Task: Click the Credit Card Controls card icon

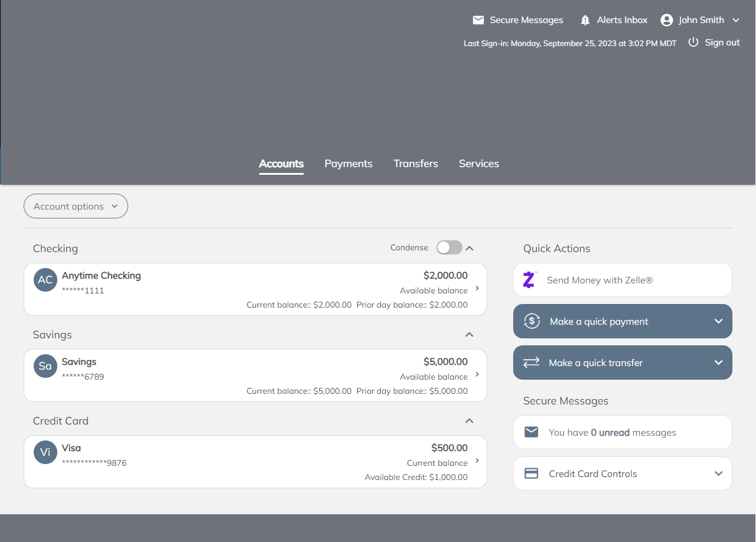Action: coord(532,474)
